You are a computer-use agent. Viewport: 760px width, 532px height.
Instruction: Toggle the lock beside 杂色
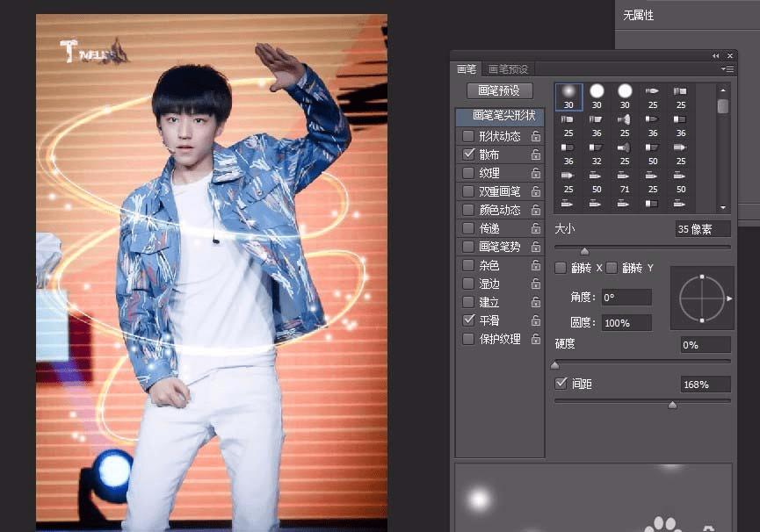(536, 265)
